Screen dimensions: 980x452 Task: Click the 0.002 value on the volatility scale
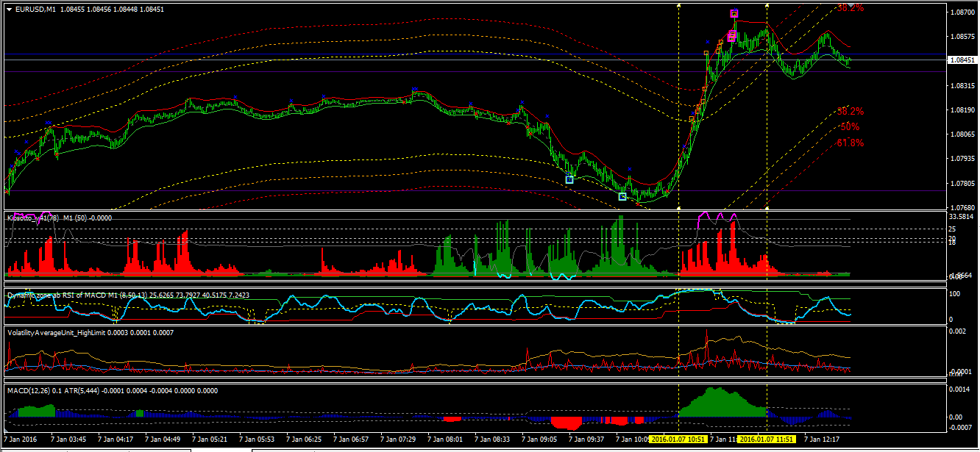959,332
